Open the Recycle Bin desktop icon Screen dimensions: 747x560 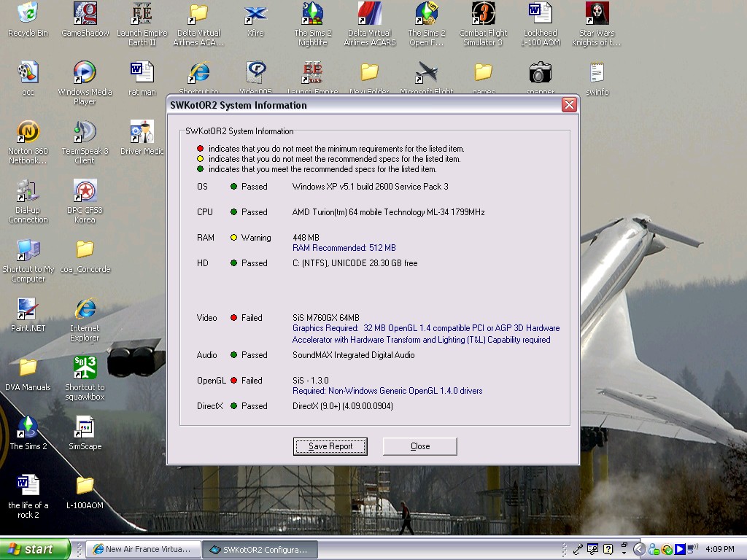point(28,19)
